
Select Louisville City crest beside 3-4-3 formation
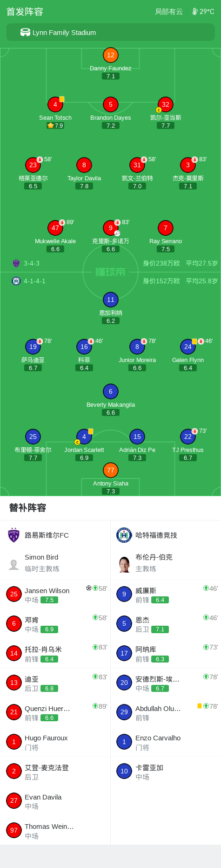pos(16,263)
